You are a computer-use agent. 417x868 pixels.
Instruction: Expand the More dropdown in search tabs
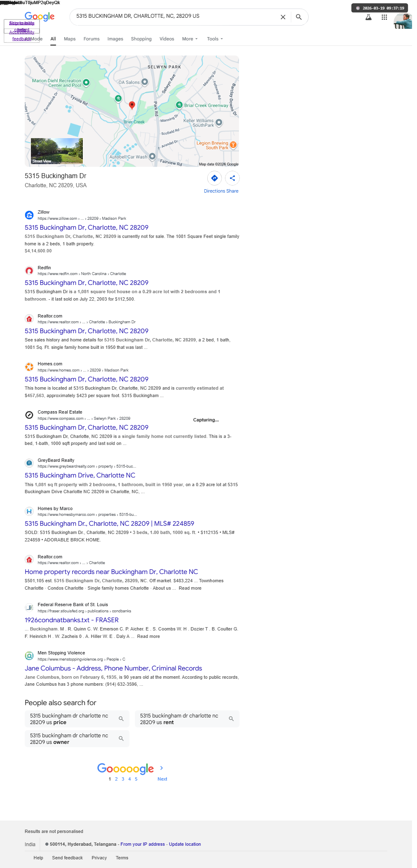pos(190,39)
